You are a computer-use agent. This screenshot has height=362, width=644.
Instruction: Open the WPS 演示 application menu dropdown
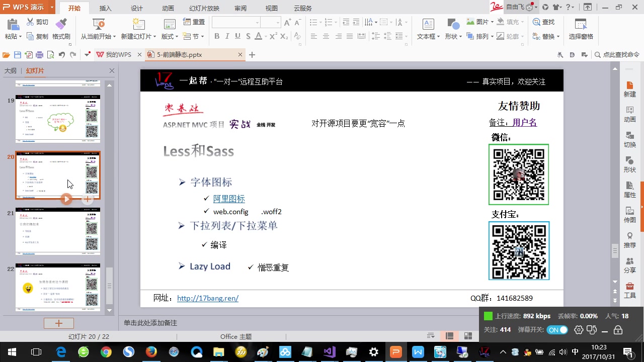[x=53, y=7]
